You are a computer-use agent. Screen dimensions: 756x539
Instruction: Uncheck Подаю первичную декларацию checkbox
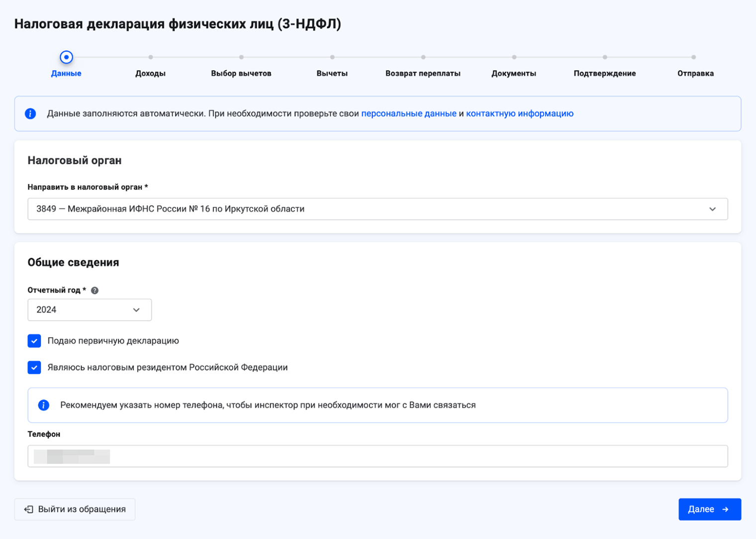(34, 341)
